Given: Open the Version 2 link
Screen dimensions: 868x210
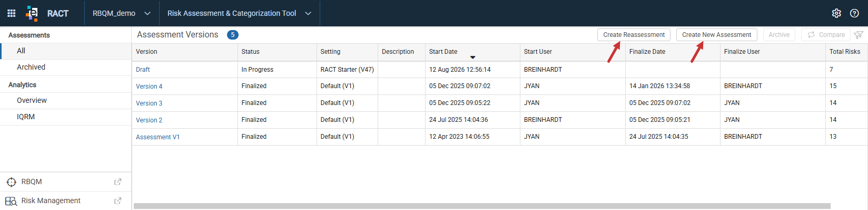Looking at the screenshot, I should pyautogui.click(x=149, y=120).
